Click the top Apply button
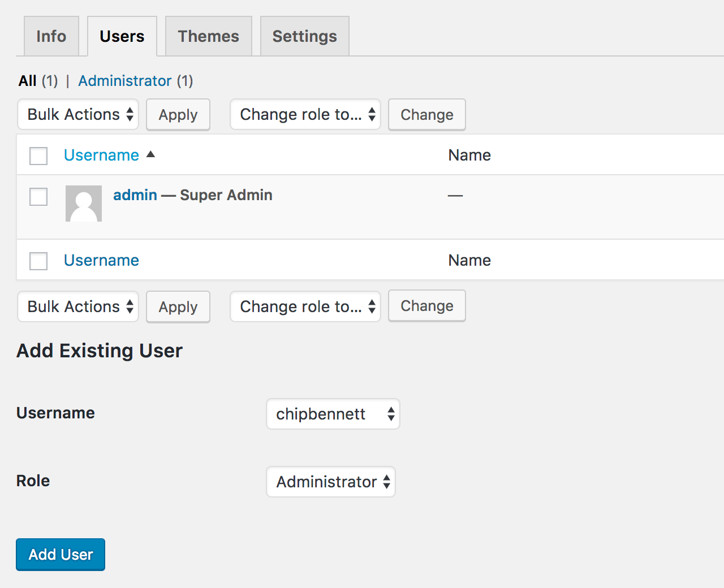 (x=178, y=115)
